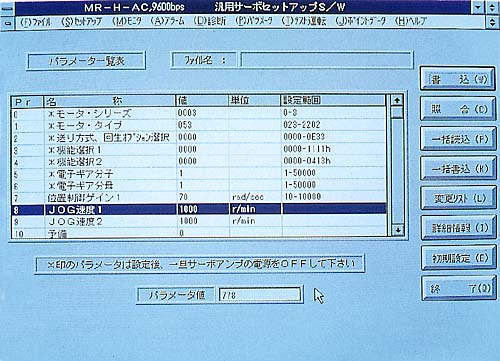Screen dimensions: 500x361
Task: Click the 一括書込 (K) button
Action: coord(459,169)
